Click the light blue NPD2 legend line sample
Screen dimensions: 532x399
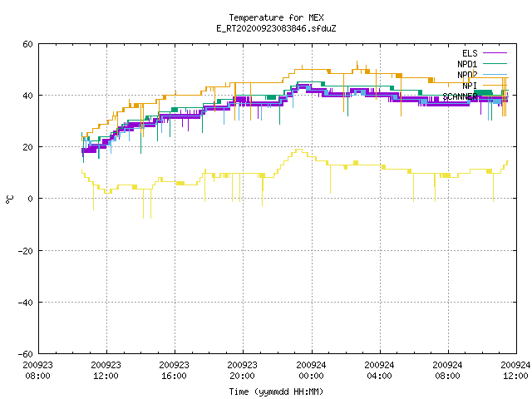495,74
